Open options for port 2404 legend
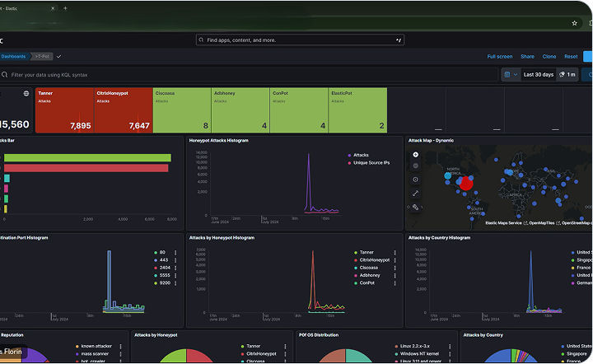593x364 pixels. click(x=175, y=268)
